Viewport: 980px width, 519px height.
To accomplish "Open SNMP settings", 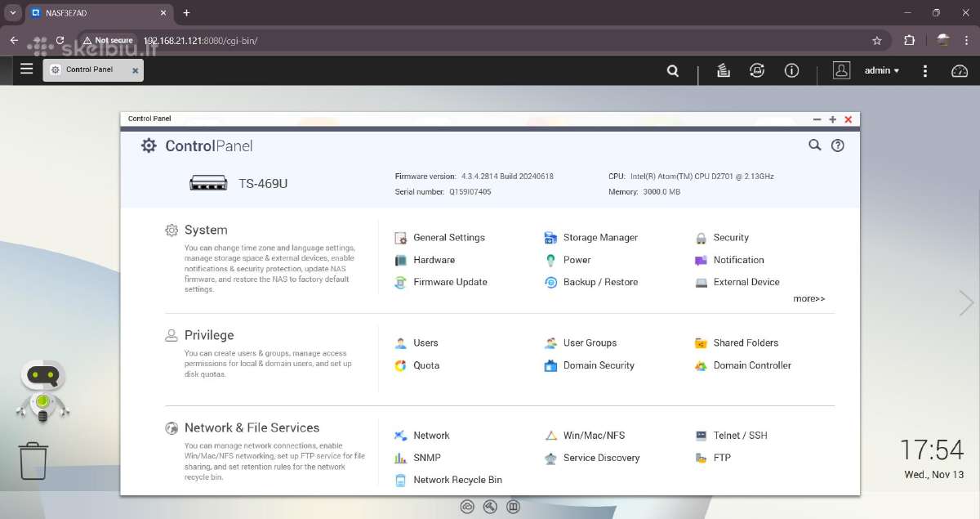I will click(x=418, y=458).
